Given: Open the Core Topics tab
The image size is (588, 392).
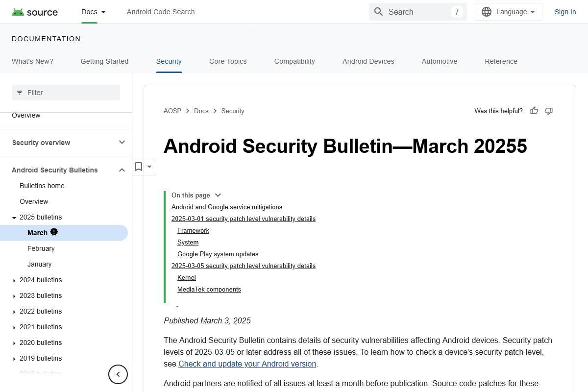Looking at the screenshot, I should 228,61.
